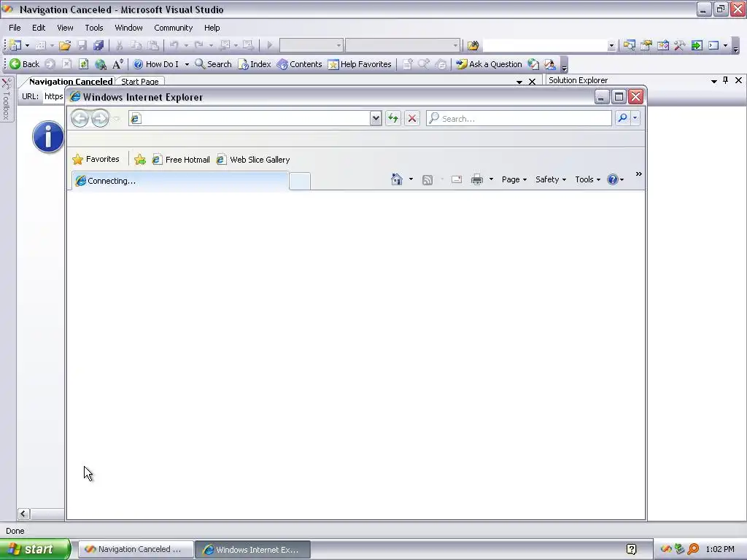Click the Print icon in Internet Explorer
The height and width of the screenshot is (560, 747).
[x=477, y=179]
